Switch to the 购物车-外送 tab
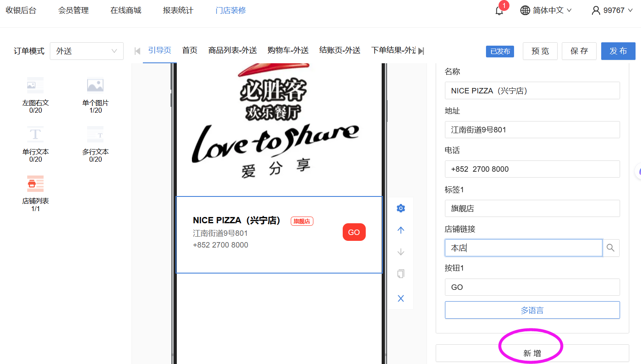 288,50
